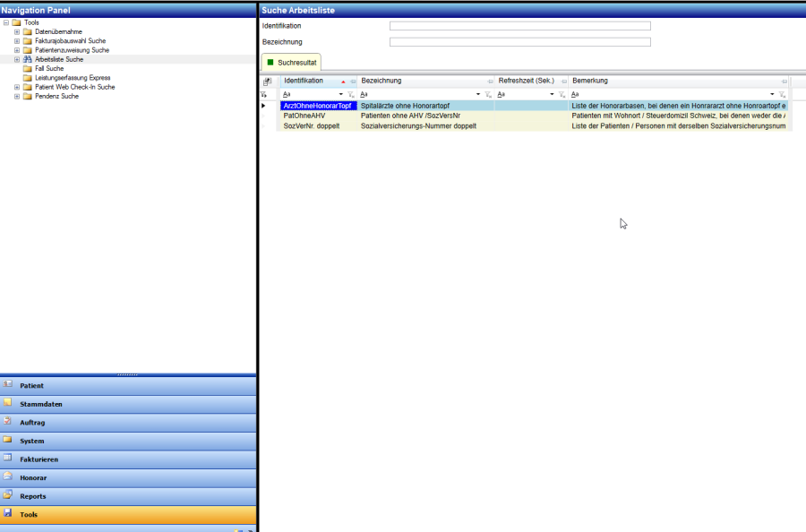Click the Tools root folder icon
The height and width of the screenshot is (532, 806).
[16, 22]
